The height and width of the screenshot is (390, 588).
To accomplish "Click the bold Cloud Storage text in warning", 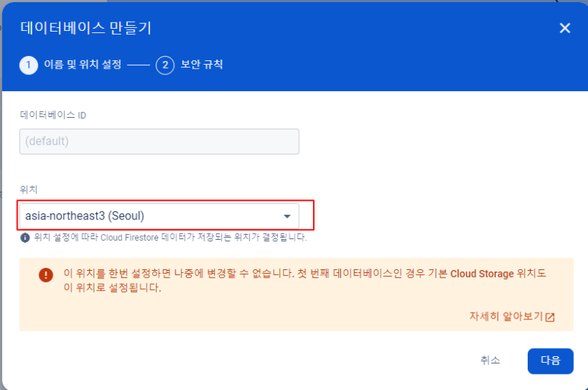I will point(482,274).
